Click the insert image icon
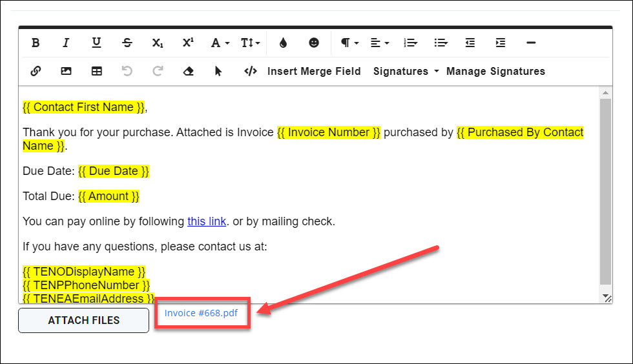The height and width of the screenshot is (364, 633). coord(66,72)
